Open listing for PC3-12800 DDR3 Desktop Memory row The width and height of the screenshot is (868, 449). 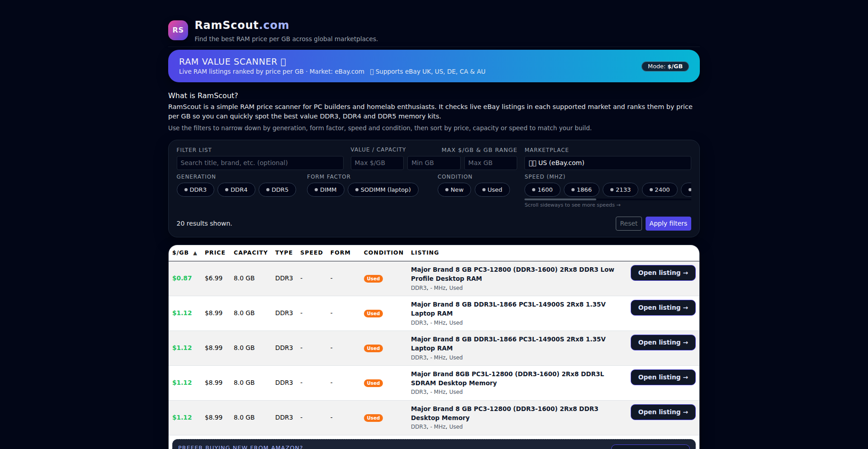[x=663, y=412]
